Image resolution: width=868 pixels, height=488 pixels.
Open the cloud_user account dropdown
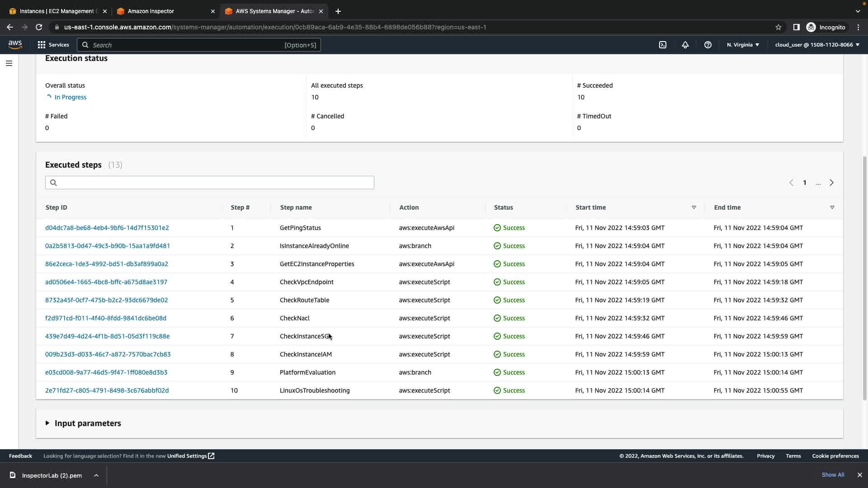817,45
